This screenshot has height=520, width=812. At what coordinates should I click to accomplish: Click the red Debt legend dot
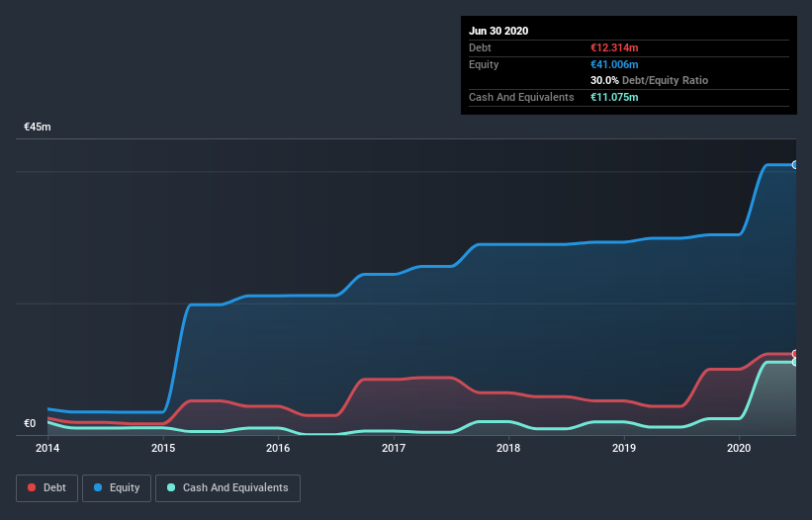pyautogui.click(x=32, y=487)
